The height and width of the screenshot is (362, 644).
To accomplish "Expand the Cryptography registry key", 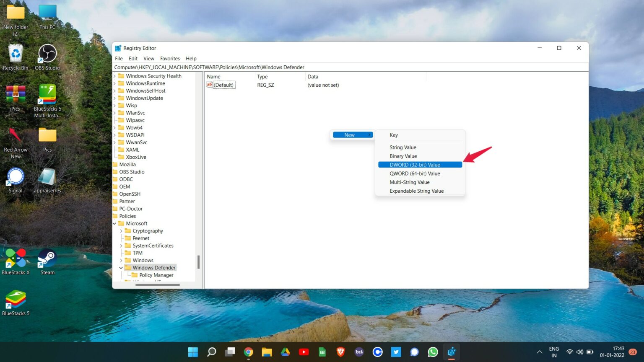I will tap(121, 230).
